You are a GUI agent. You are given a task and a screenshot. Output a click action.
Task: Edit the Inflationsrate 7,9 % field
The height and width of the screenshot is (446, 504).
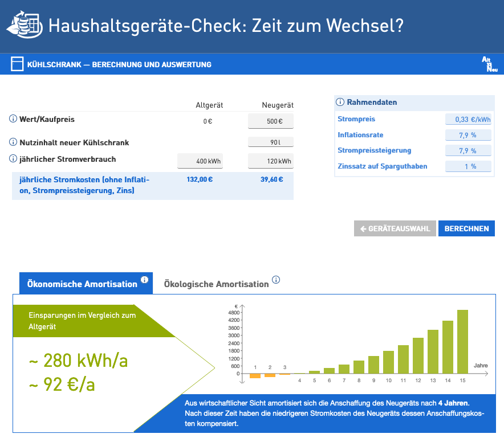[468, 135]
